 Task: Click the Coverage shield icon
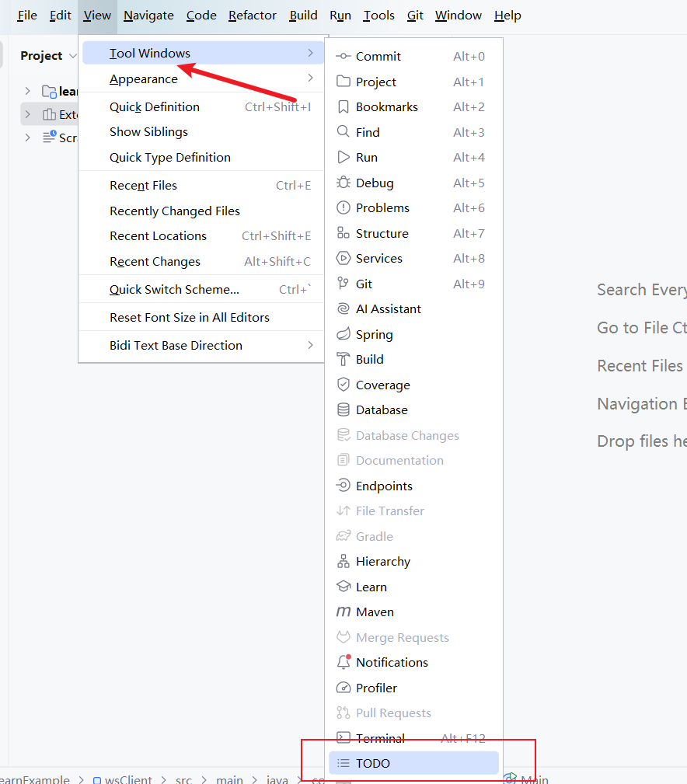click(x=343, y=385)
